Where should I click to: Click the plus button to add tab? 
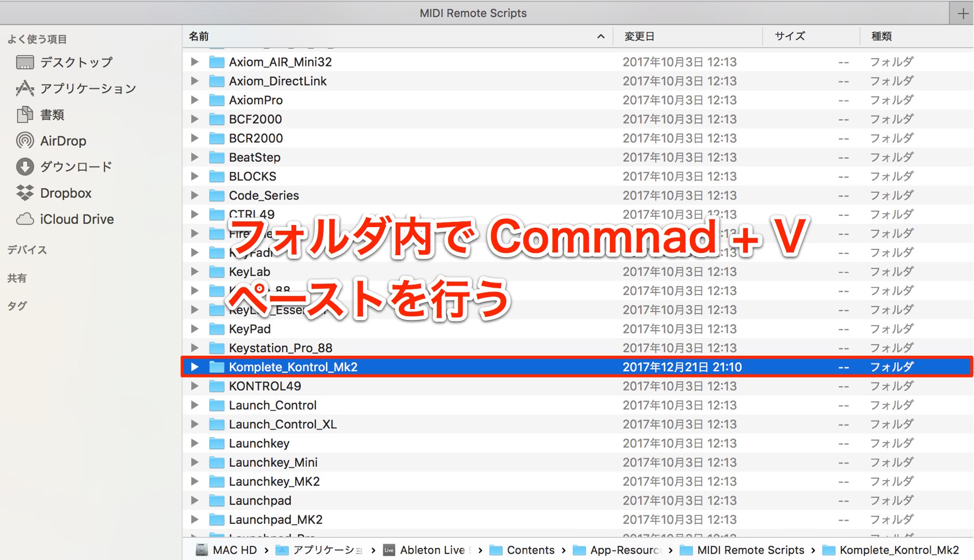tap(962, 13)
